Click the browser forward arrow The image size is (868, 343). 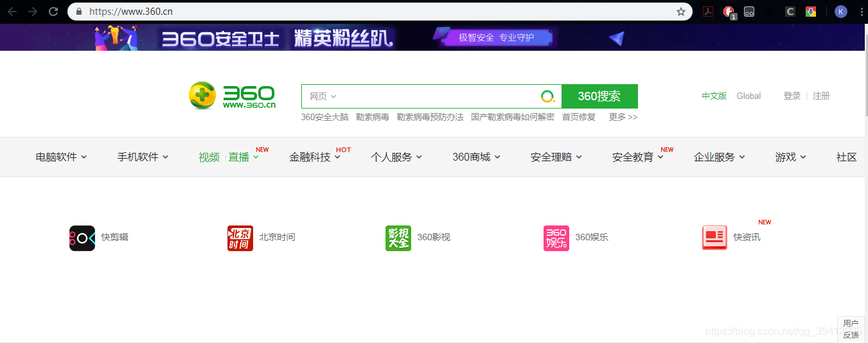click(33, 12)
